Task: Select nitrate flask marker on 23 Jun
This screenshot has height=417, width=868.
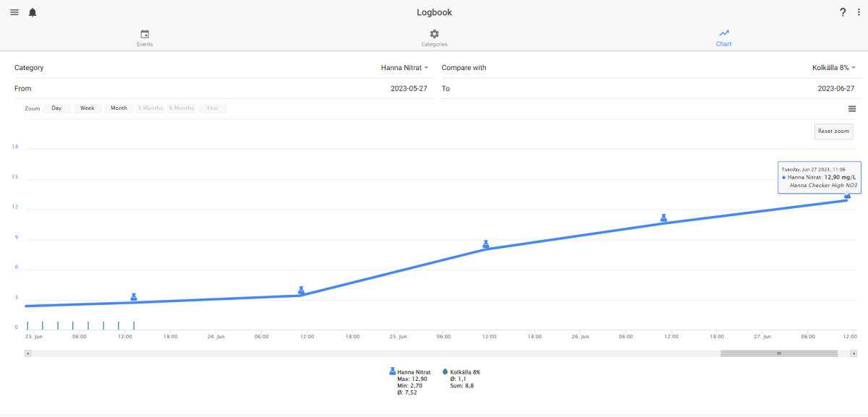Action: coord(134,297)
